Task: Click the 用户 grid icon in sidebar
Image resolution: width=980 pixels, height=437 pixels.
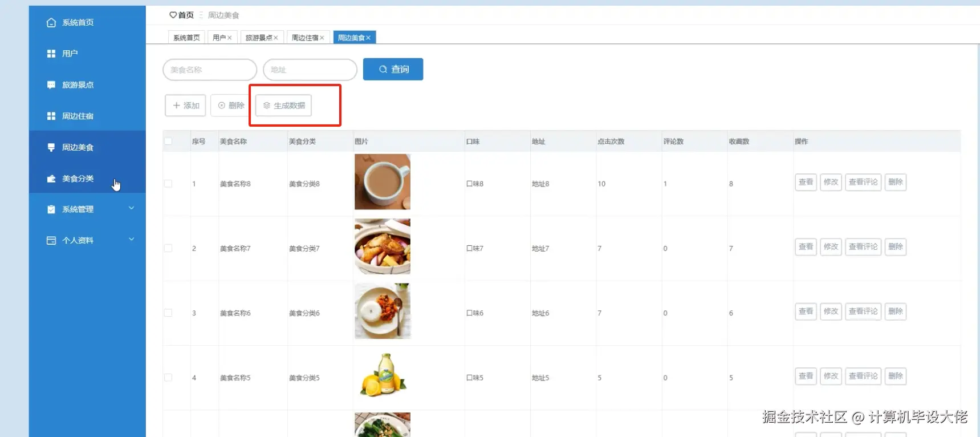Action: (51, 54)
